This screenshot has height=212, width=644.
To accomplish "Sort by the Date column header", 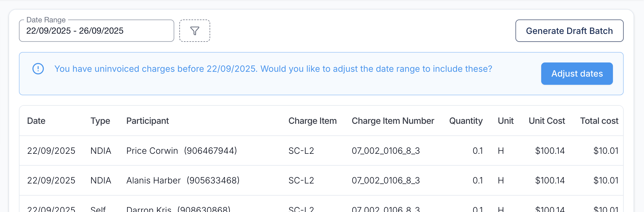I will pyautogui.click(x=36, y=121).
